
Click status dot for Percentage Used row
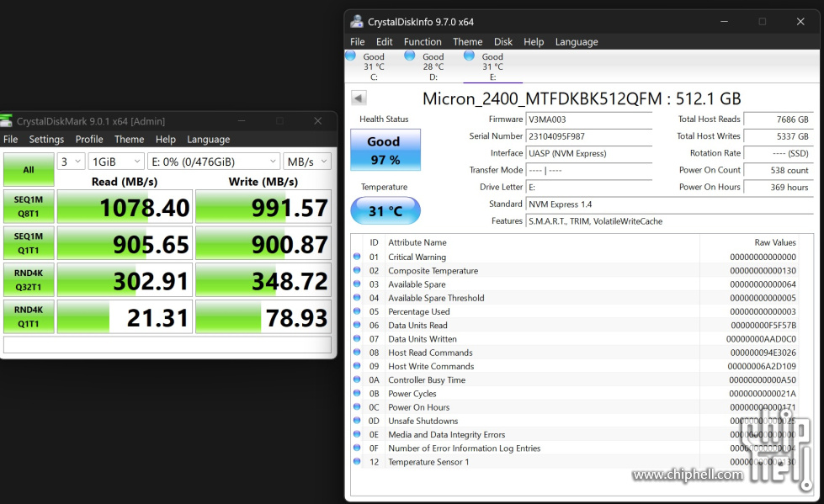pos(357,311)
